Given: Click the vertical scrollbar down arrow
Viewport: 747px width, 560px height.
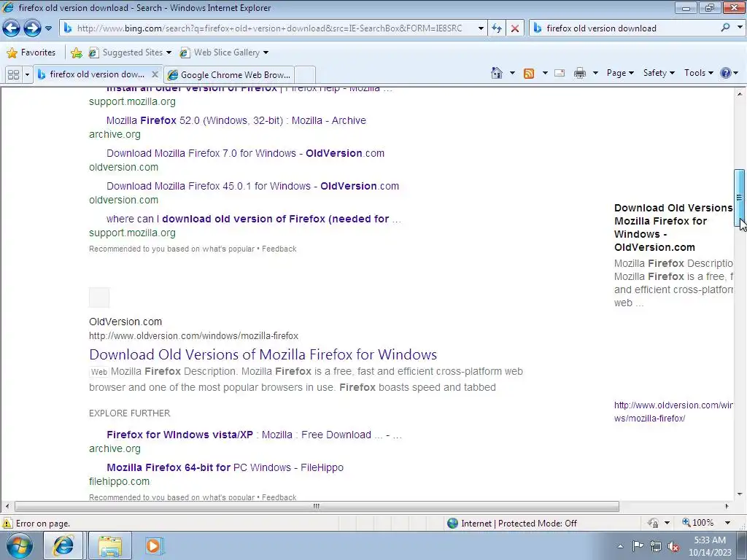Looking at the screenshot, I should click(x=740, y=494).
